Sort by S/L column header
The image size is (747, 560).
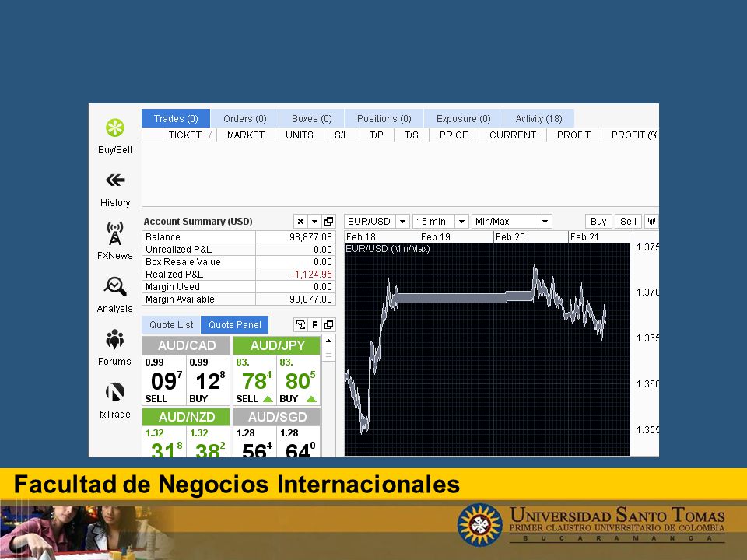click(342, 135)
